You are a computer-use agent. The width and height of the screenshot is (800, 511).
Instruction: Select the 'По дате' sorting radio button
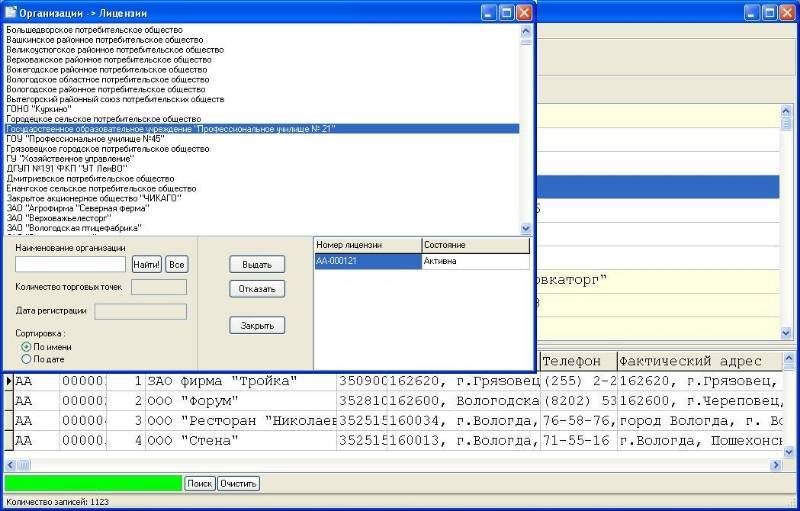[26, 358]
